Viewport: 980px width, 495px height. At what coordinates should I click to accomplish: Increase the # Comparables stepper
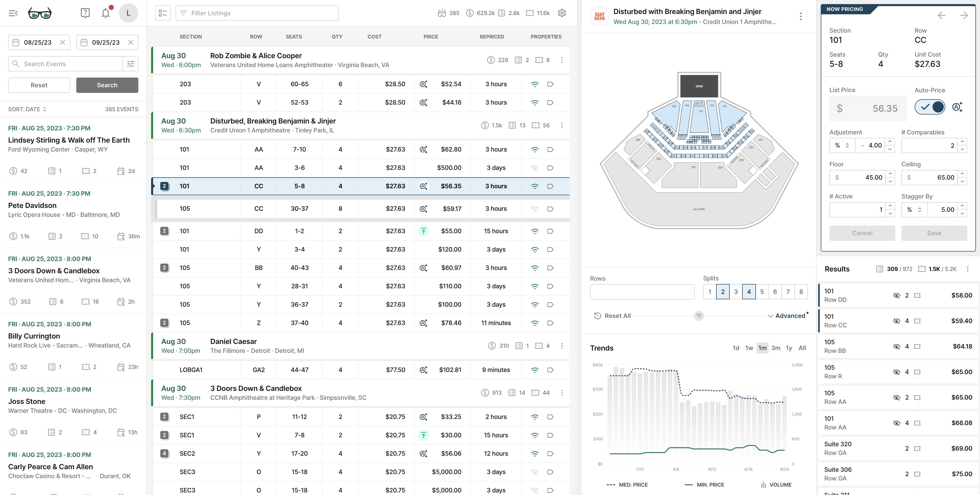(x=962, y=142)
